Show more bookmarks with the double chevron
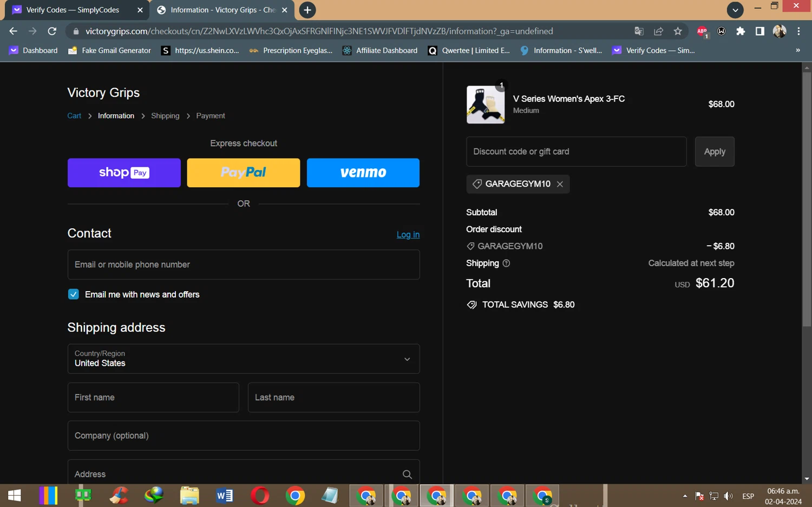 coord(797,50)
